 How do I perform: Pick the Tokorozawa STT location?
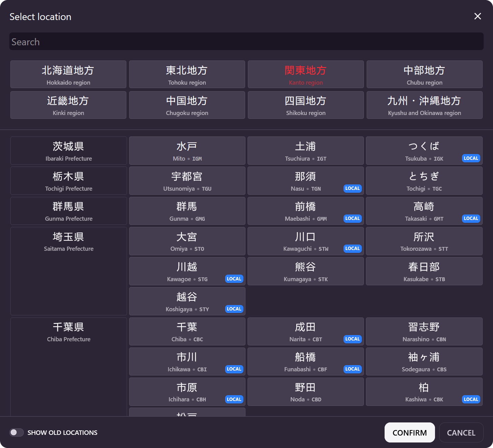coord(424,241)
